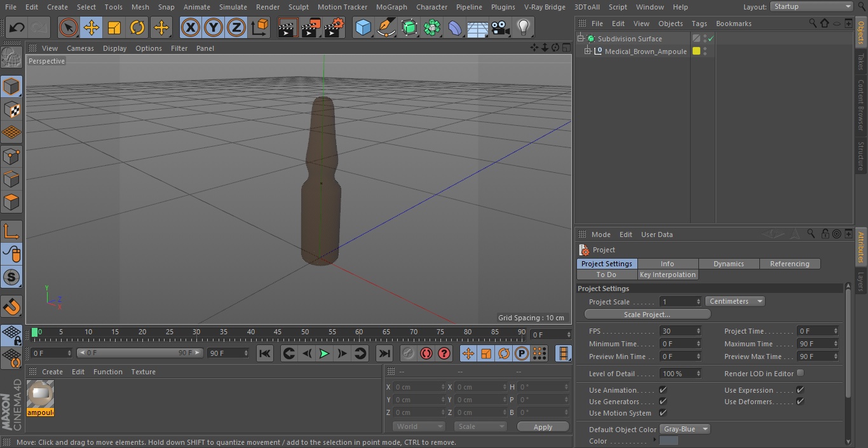Open the Layout Startup dropdown
The image size is (868, 448).
(x=811, y=6)
